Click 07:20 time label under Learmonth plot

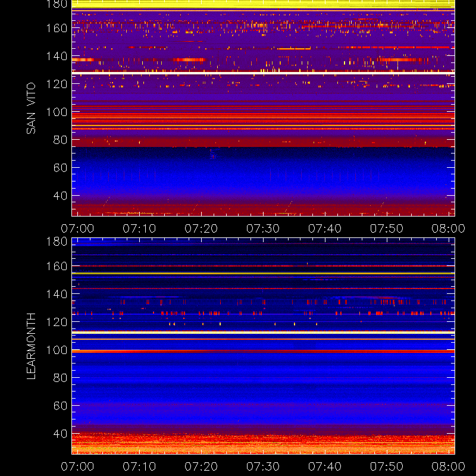pyautogui.click(x=201, y=466)
